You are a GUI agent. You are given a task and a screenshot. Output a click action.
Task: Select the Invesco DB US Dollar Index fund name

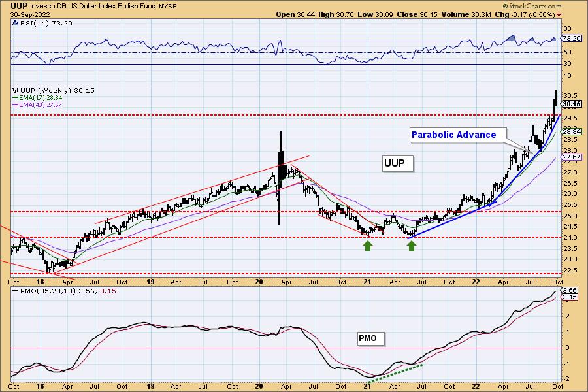93,7
